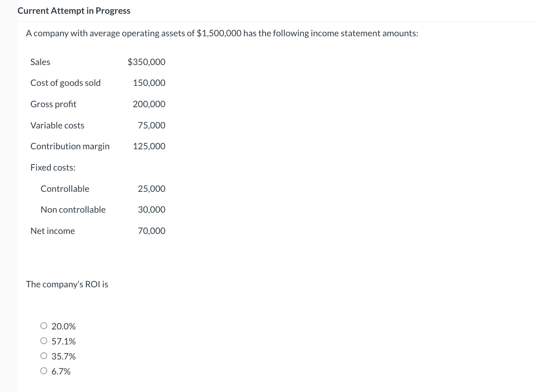Viewport: 537px width, 392px height.
Task: Select the 6.7% answer option
Action: [61, 371]
